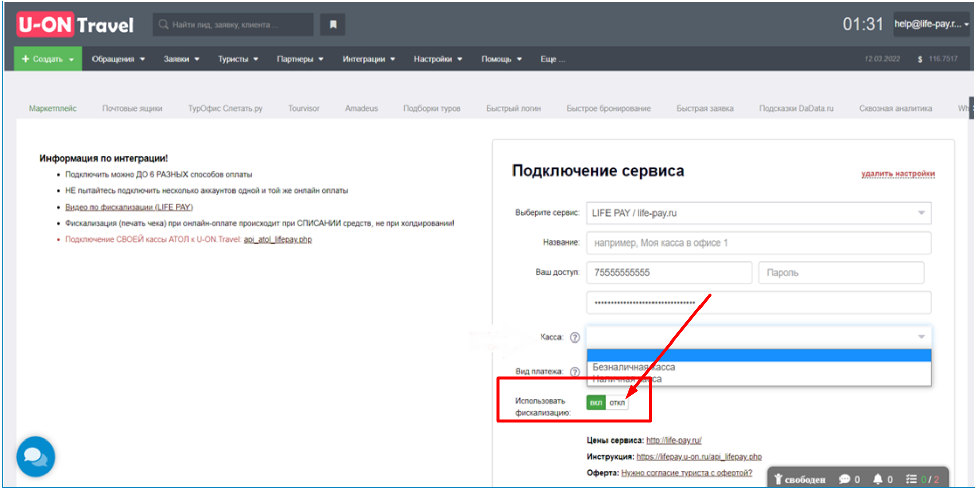Expand the Еще ... menu
Viewport: 980px width, 489px height.
[552, 59]
